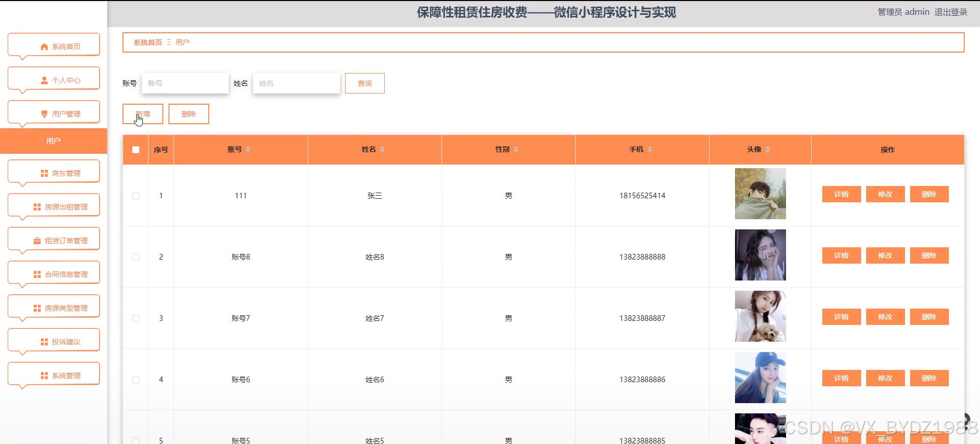Expand the 房东管理 sidebar menu
The height and width of the screenshot is (444, 980).
[x=54, y=173]
